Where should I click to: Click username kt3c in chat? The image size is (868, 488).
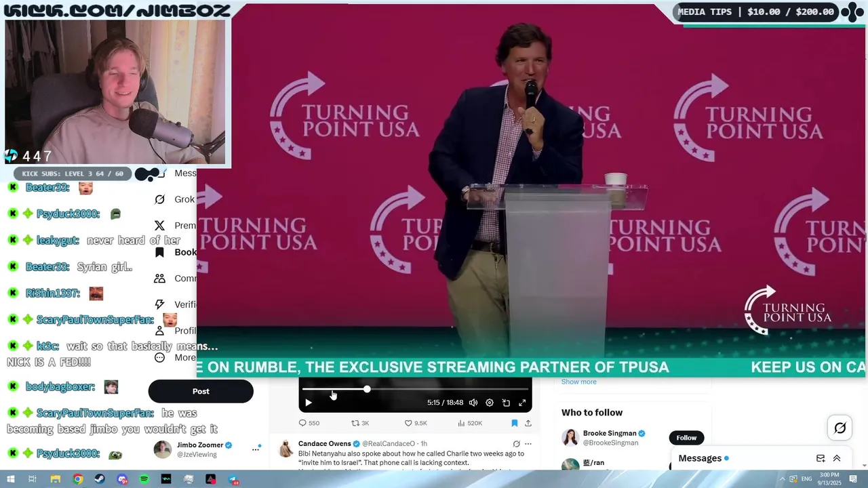47,346
